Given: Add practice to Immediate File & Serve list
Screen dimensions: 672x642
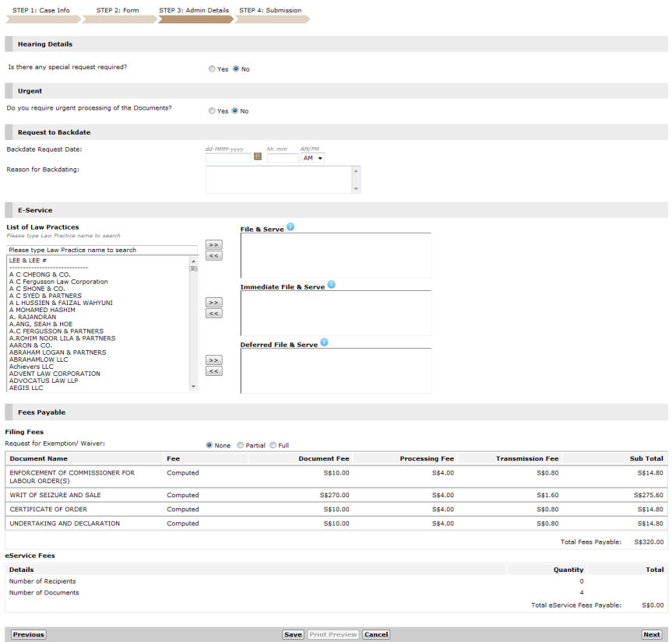Looking at the screenshot, I should click(x=213, y=303).
